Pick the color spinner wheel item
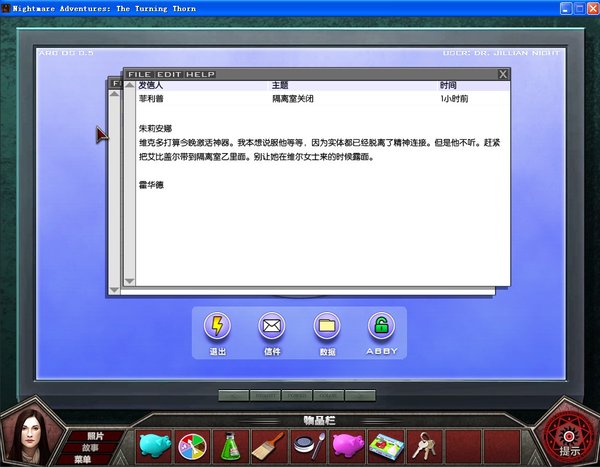Image resolution: width=600 pixels, height=467 pixels. pos(192,446)
